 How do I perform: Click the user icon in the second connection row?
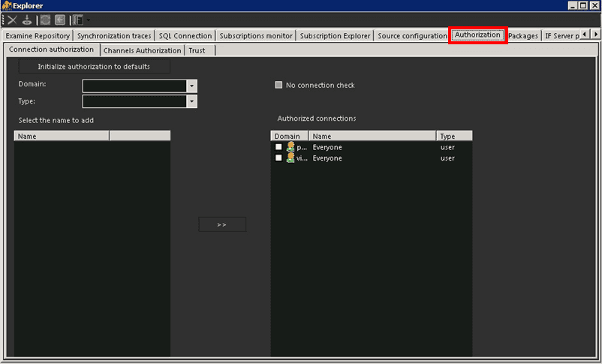290,158
